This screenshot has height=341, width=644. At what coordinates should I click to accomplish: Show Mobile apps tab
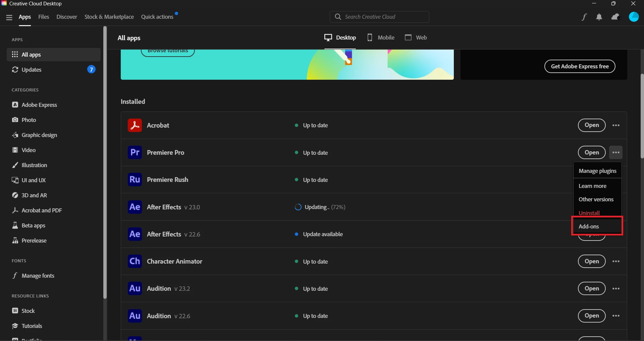[x=381, y=38]
